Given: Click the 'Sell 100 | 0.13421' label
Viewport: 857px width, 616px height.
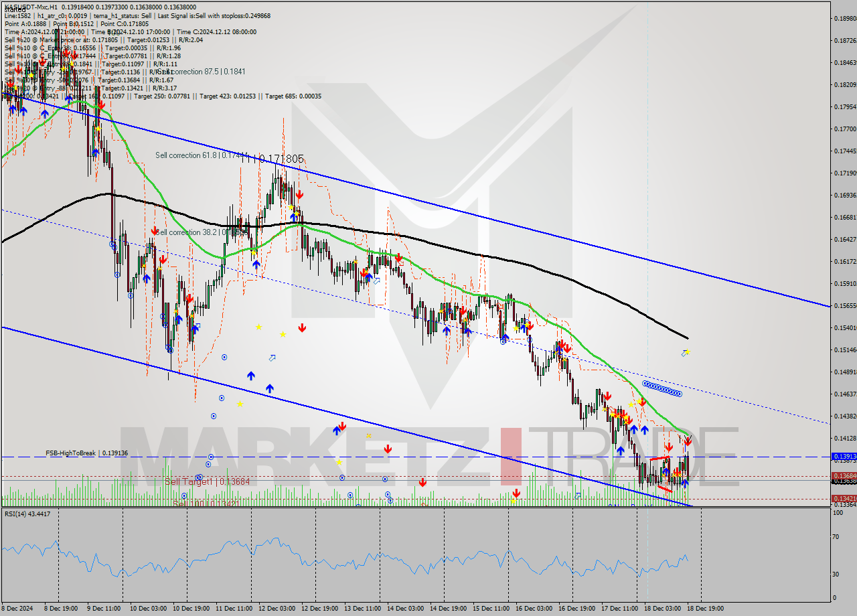Looking at the screenshot, I should tap(206, 503).
